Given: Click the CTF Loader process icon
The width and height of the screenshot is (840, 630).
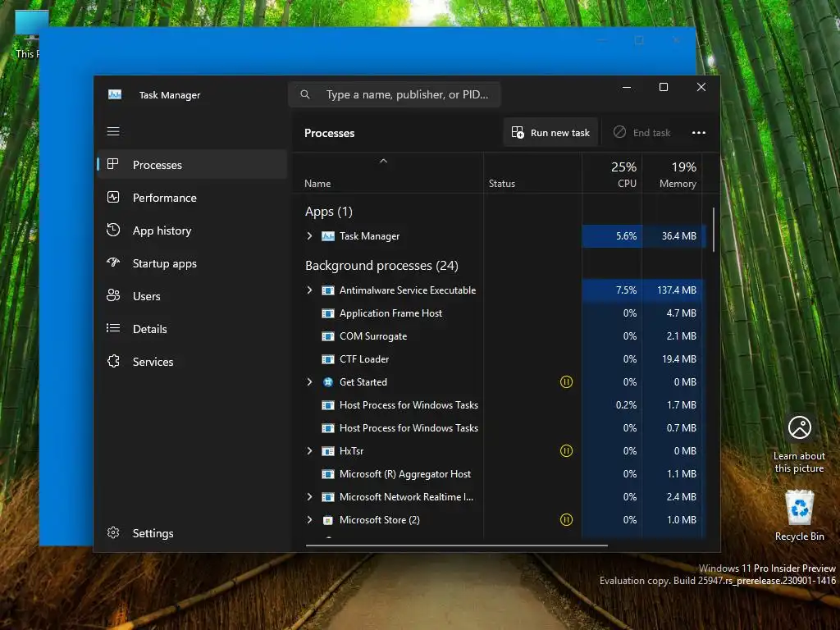Looking at the screenshot, I should tap(328, 359).
